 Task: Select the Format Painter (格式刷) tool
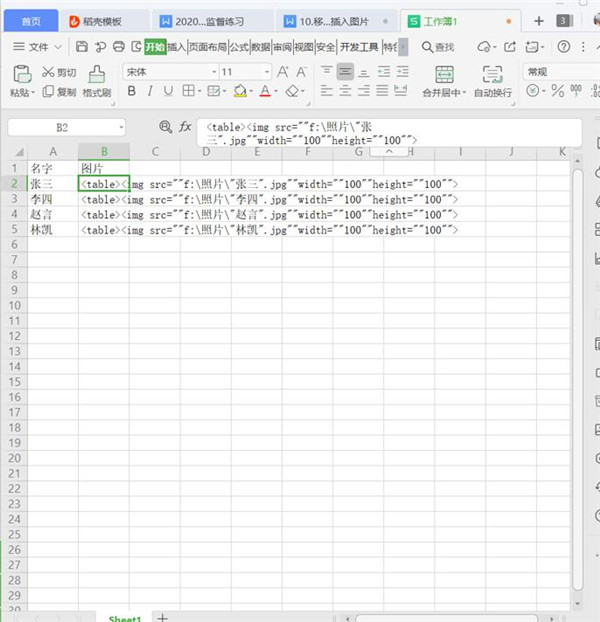97,82
